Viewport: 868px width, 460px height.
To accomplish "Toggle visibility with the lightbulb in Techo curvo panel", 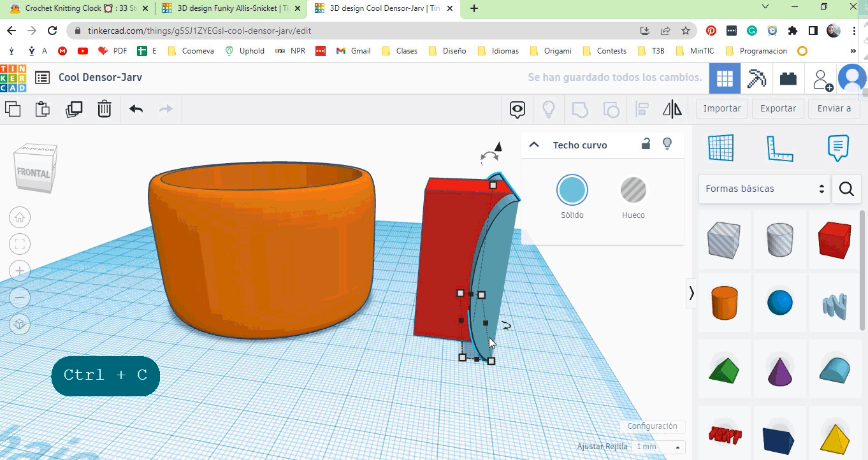I will (667, 144).
